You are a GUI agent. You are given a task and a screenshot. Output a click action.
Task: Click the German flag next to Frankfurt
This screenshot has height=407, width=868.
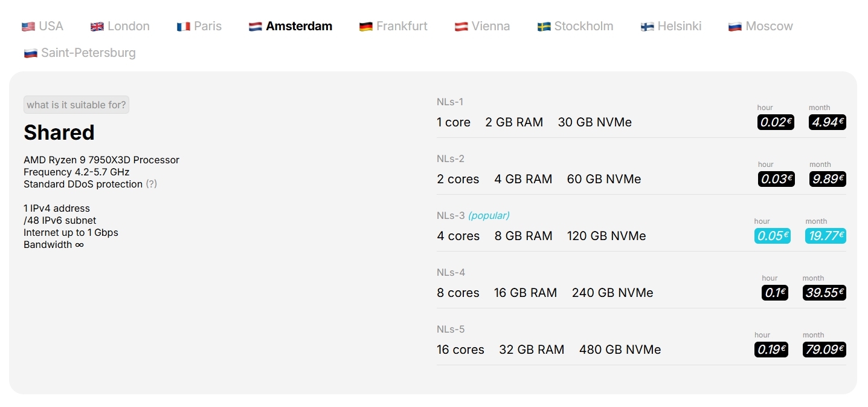tap(365, 27)
